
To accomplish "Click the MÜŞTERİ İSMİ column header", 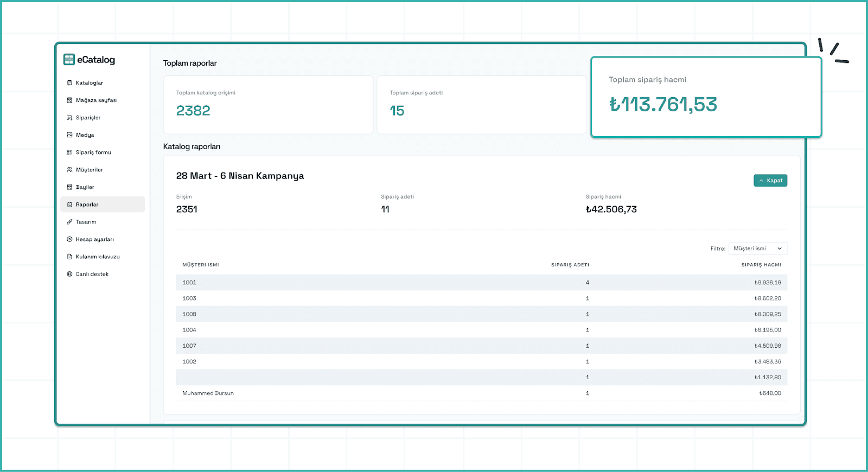I will tap(201, 265).
